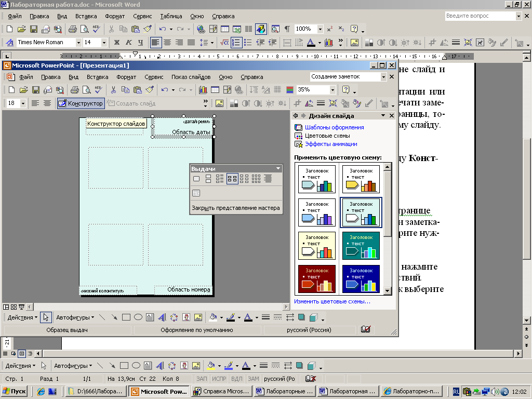
Task: Click Word numbered list icon
Action: (236, 43)
